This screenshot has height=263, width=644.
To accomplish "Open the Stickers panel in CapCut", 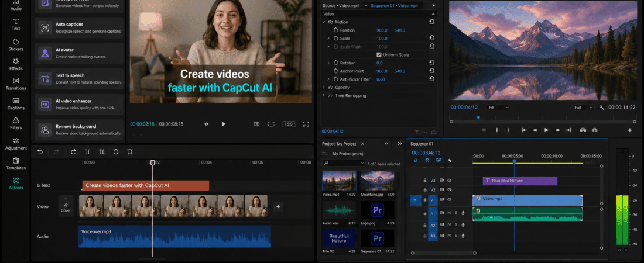I will [x=16, y=45].
